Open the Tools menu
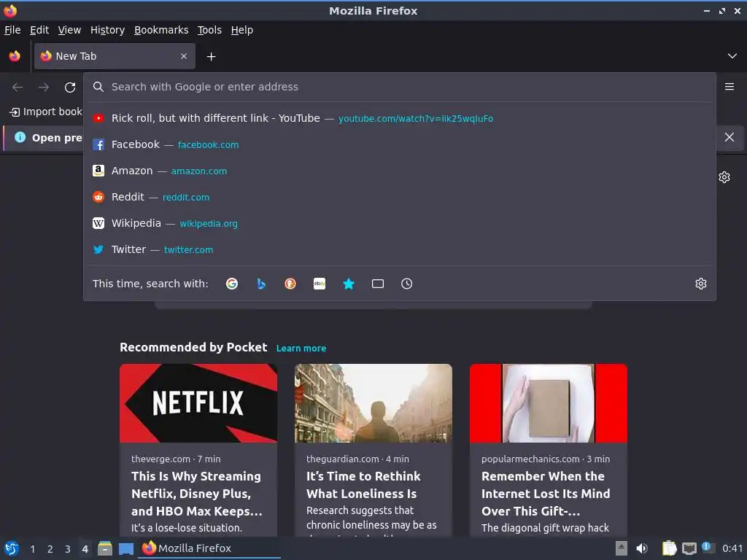Image resolution: width=747 pixels, height=560 pixels. [x=209, y=30]
